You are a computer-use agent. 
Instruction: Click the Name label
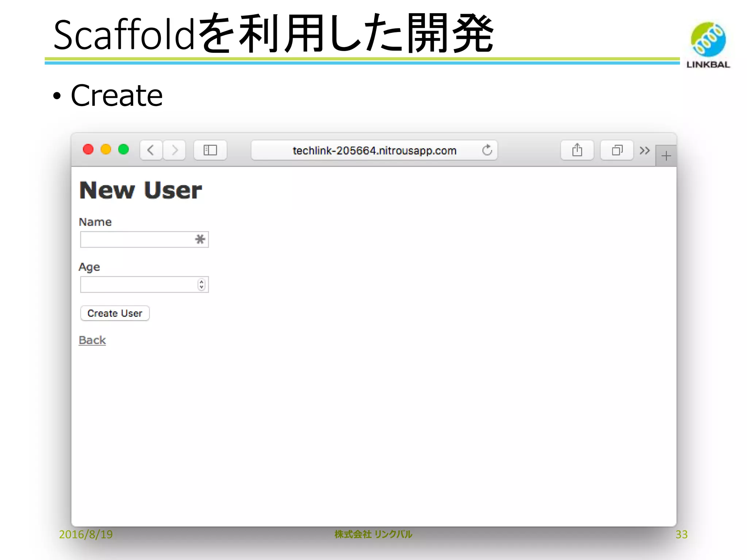click(95, 222)
